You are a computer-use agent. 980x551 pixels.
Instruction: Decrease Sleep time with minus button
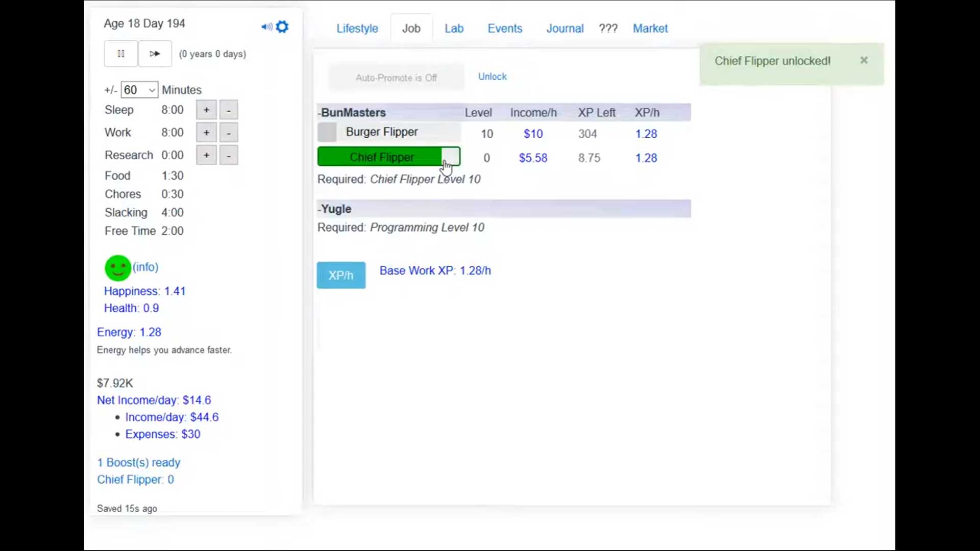click(x=229, y=110)
